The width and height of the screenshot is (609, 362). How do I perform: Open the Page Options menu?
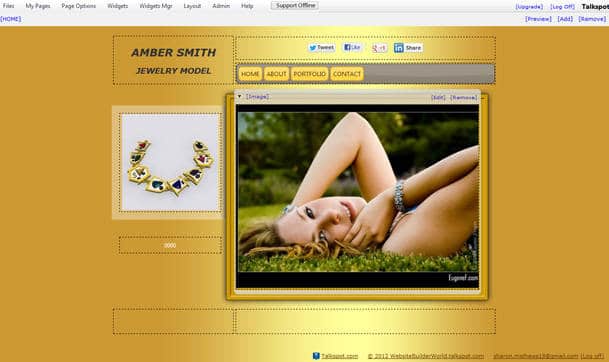(78, 6)
